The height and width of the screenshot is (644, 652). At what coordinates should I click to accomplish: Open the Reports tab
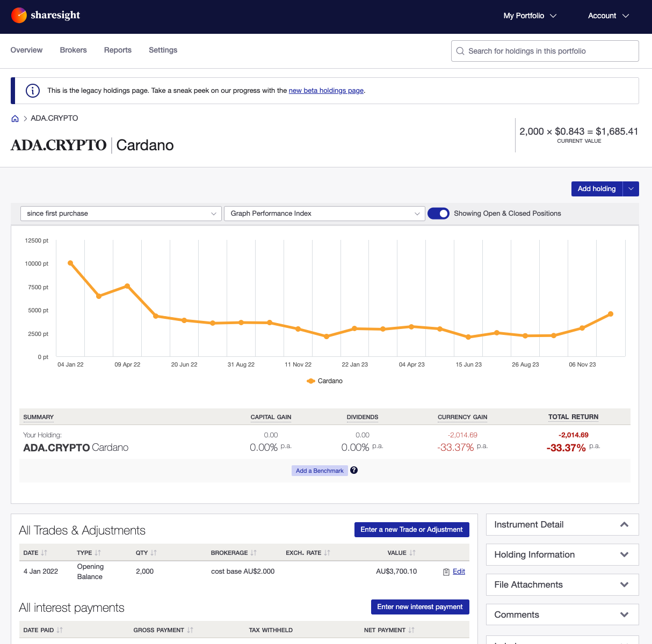coord(118,50)
